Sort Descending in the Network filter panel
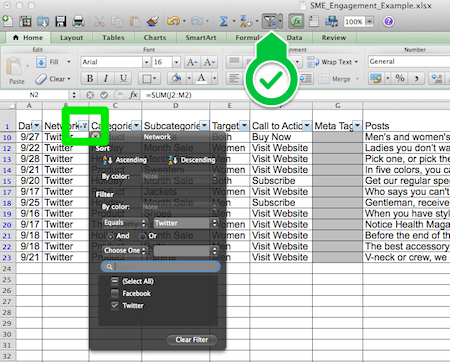Screen dimensions: 450x362 click(192, 160)
